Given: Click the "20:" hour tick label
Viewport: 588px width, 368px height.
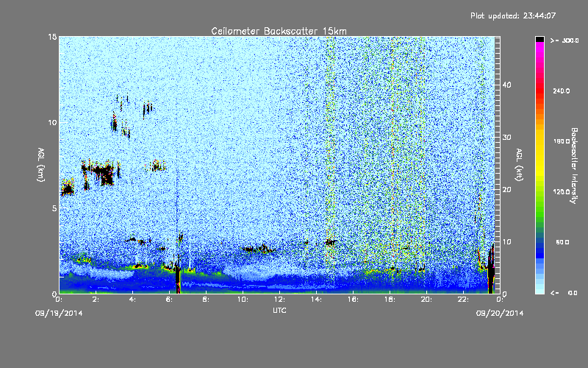Looking at the screenshot, I should point(426,300).
